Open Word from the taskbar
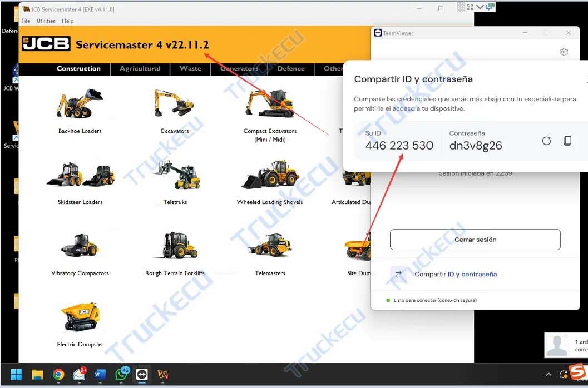 [100, 374]
